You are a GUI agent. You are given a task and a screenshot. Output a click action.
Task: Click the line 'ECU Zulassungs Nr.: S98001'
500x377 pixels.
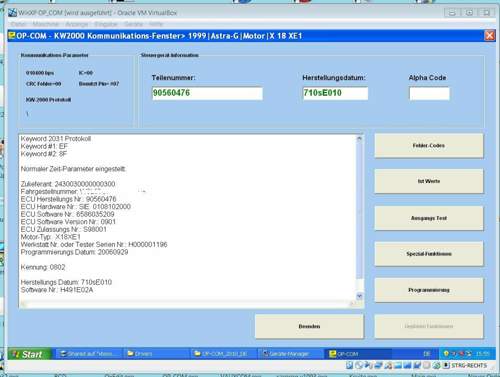tap(64, 229)
